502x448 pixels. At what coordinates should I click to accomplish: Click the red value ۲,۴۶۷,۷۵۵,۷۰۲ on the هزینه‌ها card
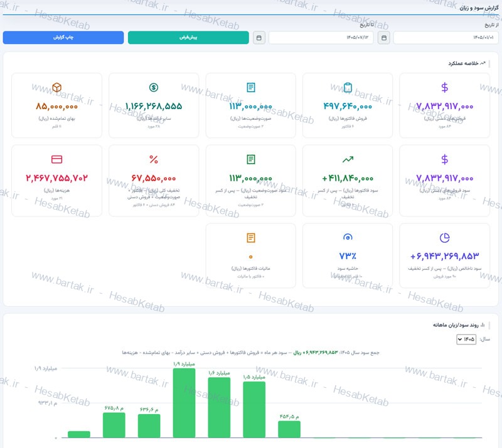click(x=56, y=178)
